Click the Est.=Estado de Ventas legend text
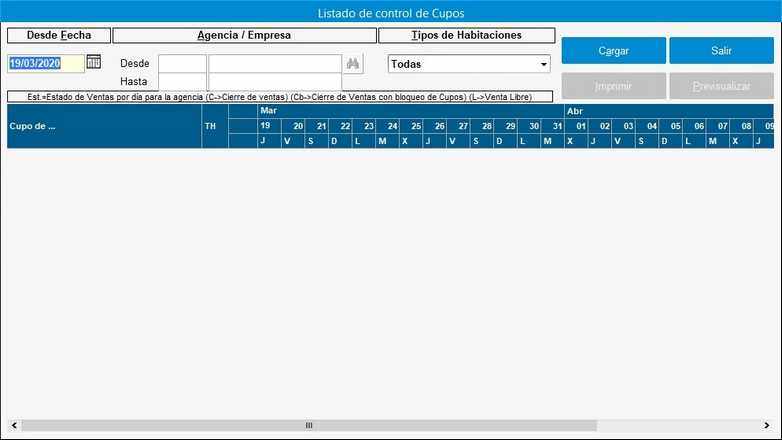782x440 pixels. (x=279, y=97)
